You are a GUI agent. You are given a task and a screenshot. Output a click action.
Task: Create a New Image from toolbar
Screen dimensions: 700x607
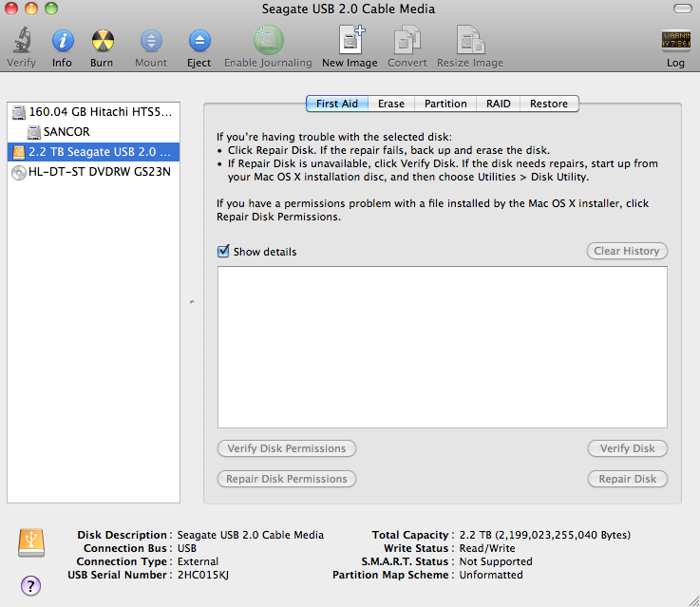(351, 40)
